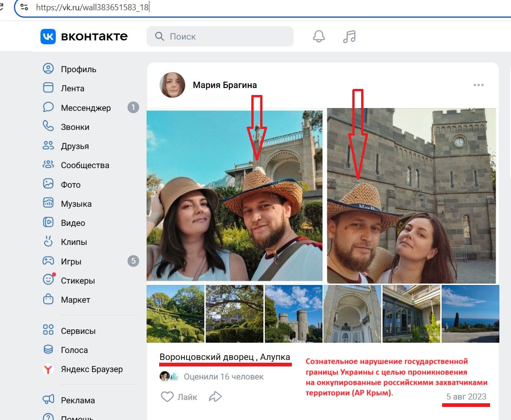
Task: Click Оценили 16 человек link
Action: (x=223, y=377)
